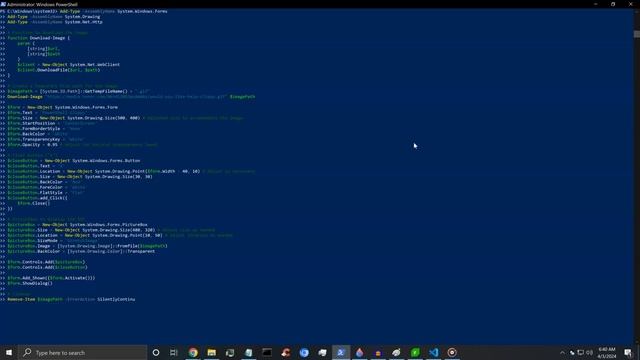Launch Google Chrome from the taskbar
The image size is (640, 360).
coord(193,352)
